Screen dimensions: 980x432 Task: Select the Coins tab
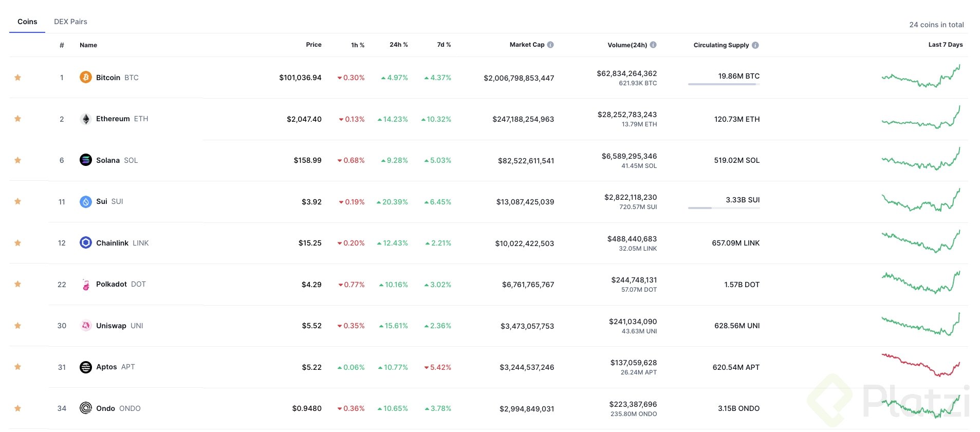[x=27, y=22]
